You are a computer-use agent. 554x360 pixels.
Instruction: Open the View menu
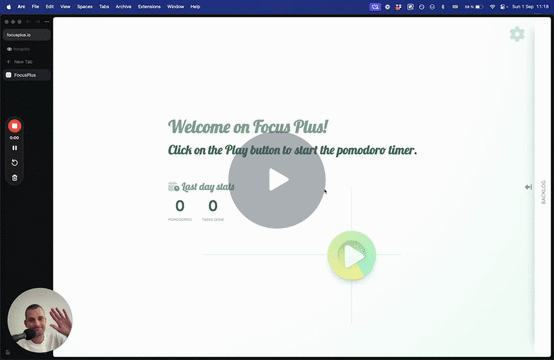(x=65, y=7)
